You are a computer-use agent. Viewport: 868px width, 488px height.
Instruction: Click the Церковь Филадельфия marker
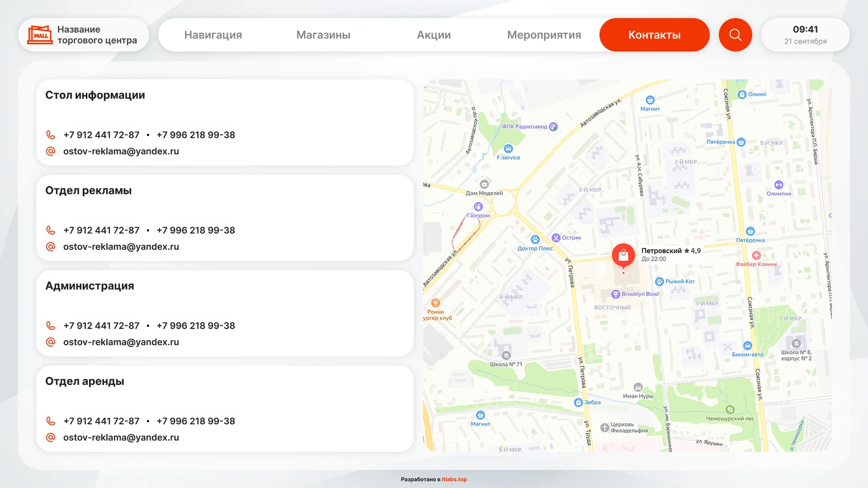point(604,427)
